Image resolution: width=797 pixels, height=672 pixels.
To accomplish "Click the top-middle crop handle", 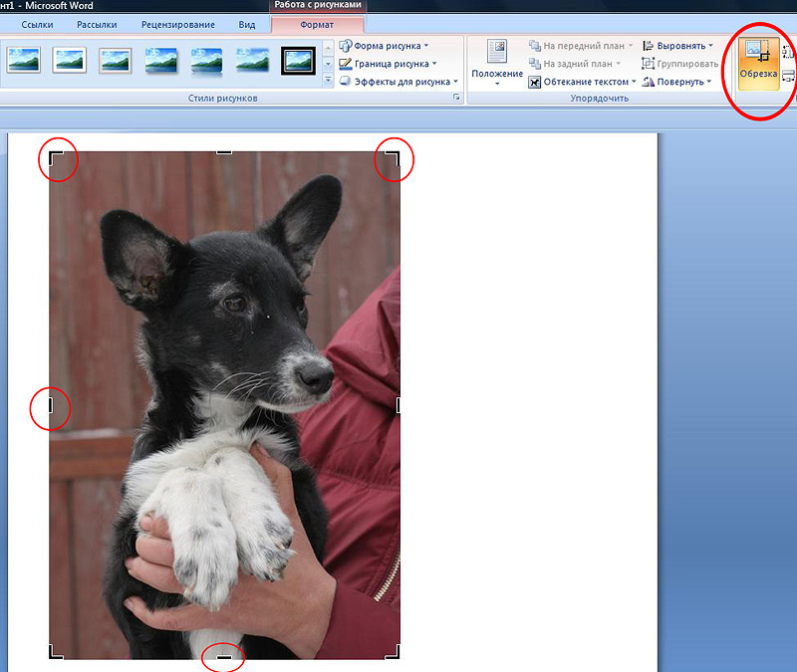I will (x=224, y=153).
